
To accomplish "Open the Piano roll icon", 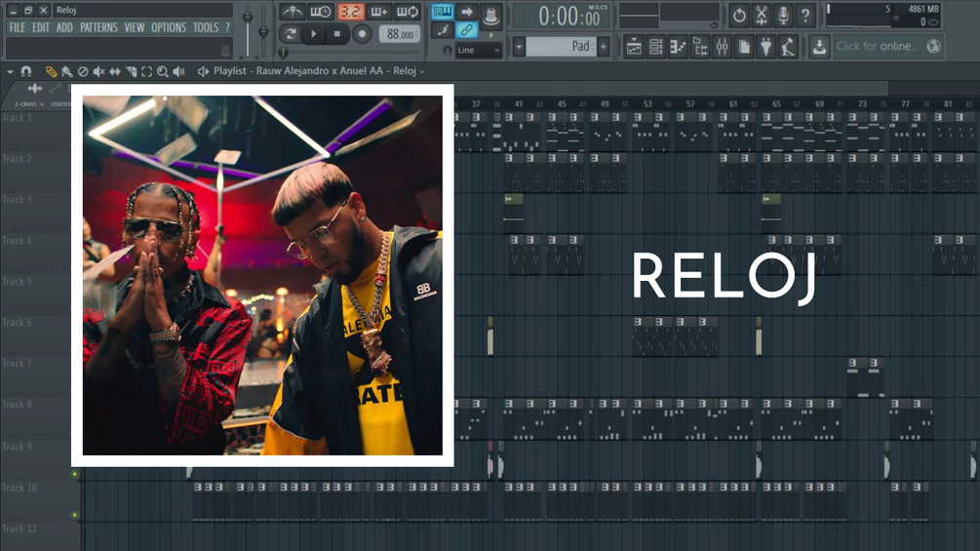I will point(678,47).
